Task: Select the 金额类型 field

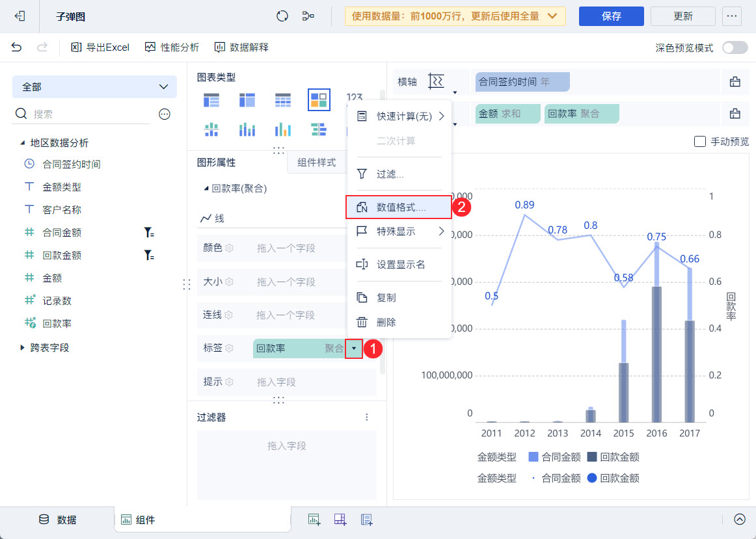Action: click(61, 187)
